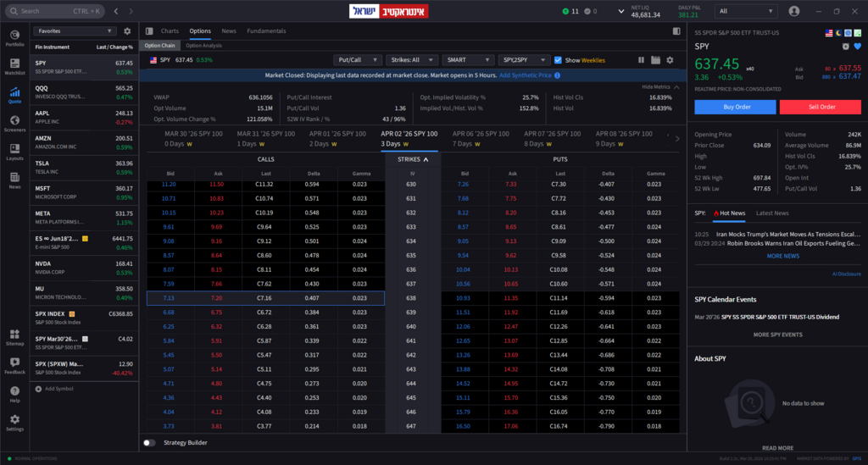Select the QQQ watchlist row
Image resolution: width=868 pixels, height=465 pixels.
pyautogui.click(x=84, y=92)
